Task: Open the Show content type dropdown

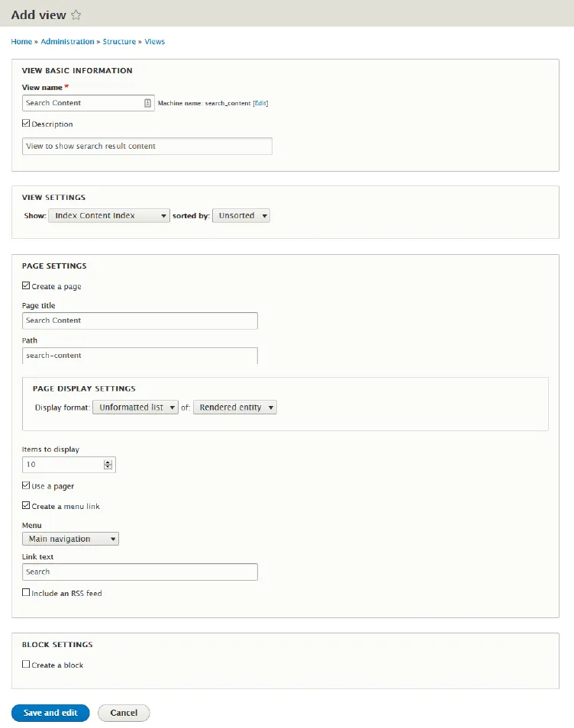Action: 108,215
